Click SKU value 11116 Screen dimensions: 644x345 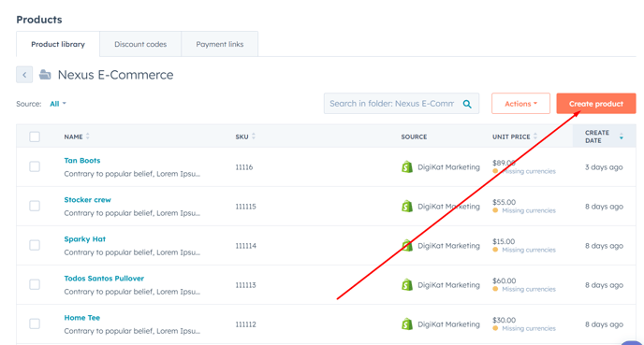tap(244, 167)
